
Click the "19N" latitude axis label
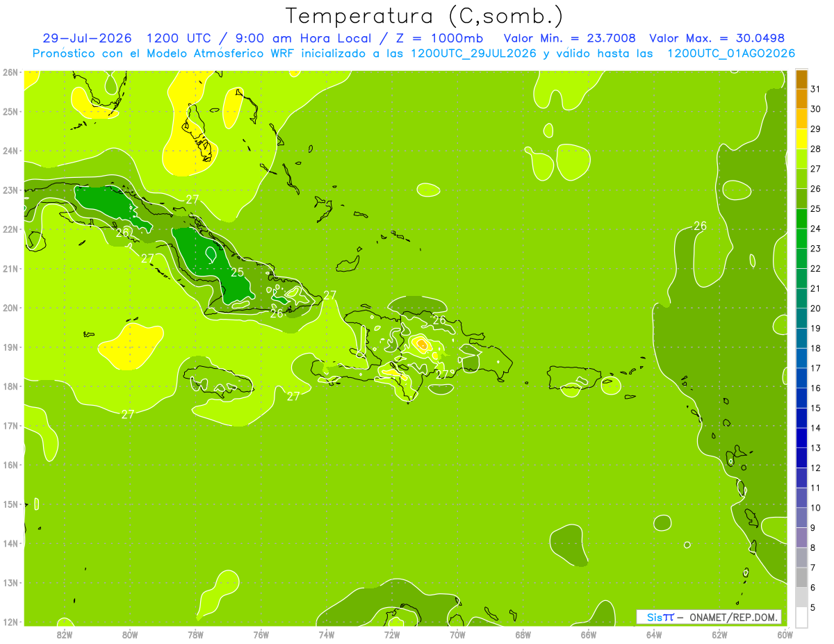pyautogui.click(x=10, y=347)
